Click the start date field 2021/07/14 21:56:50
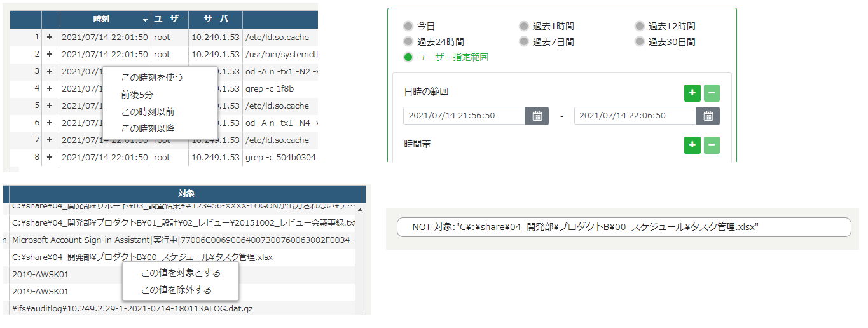Viewport: 868px width, 328px height. click(464, 116)
